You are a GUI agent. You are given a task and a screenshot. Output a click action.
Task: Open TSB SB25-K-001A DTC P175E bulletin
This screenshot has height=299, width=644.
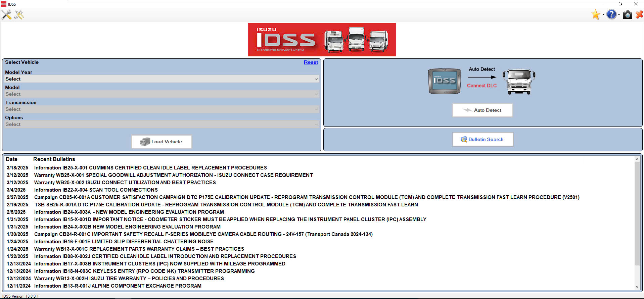pos(226,205)
